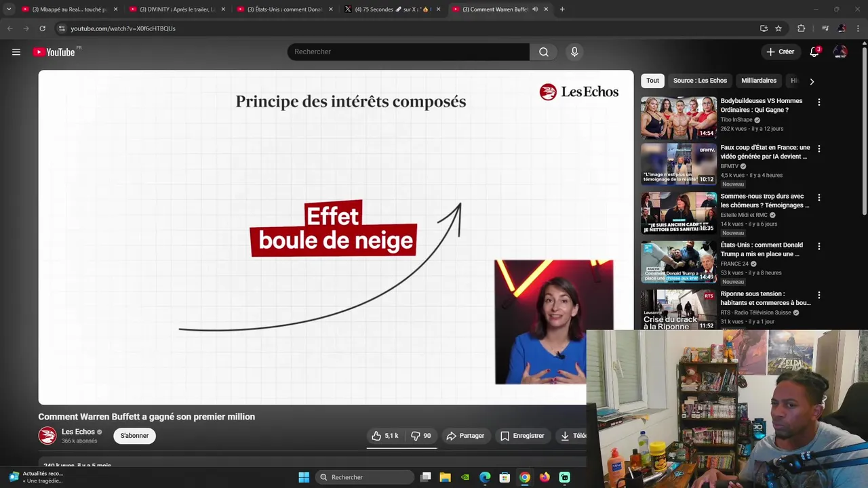
Task: Go back to the previous page
Action: (9, 28)
